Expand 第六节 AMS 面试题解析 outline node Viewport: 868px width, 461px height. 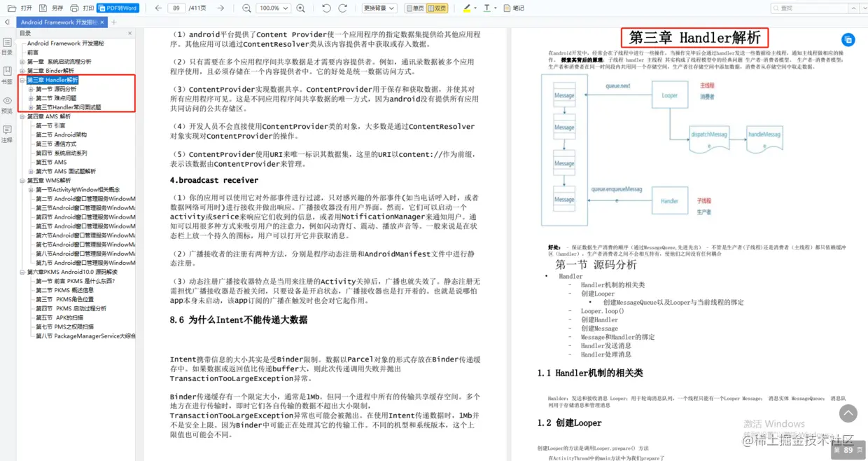[31, 171]
